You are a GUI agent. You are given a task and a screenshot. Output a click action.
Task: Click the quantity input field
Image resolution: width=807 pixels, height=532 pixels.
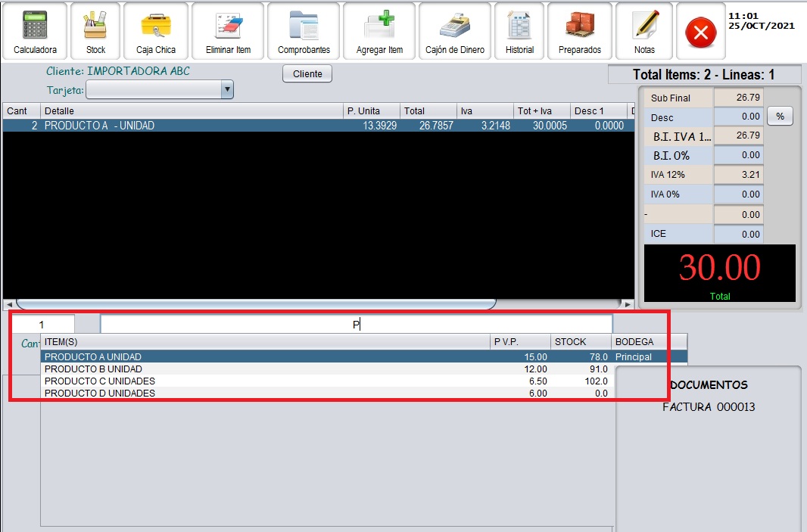click(42, 325)
